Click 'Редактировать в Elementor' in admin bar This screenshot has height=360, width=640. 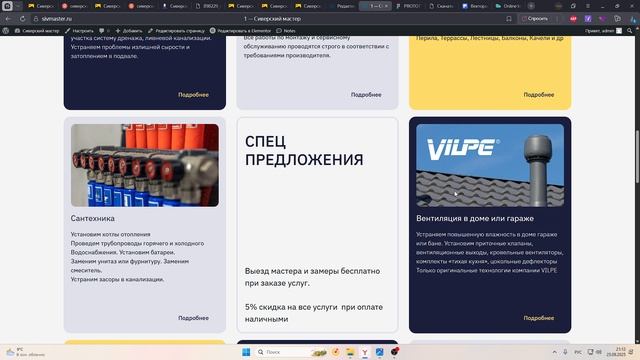[240, 31]
